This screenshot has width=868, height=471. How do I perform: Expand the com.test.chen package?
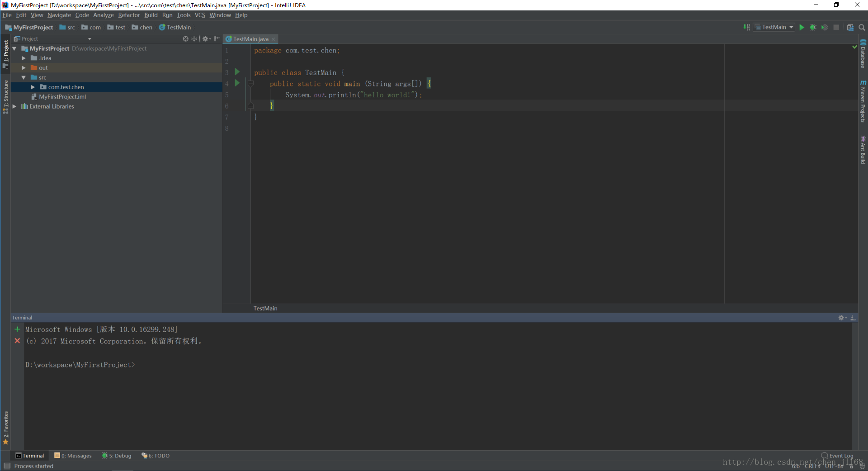tap(33, 87)
